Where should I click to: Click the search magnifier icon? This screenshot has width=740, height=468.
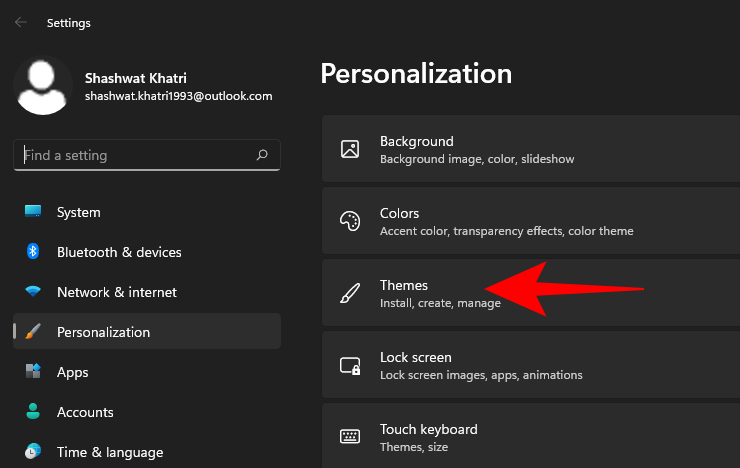[263, 156]
